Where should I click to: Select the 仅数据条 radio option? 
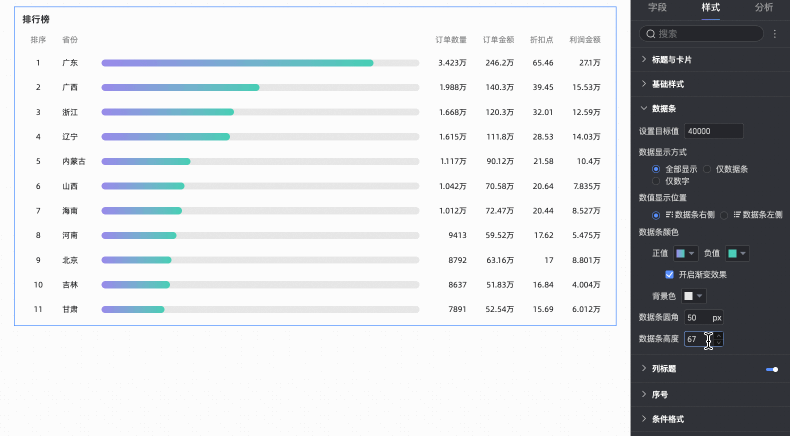pyautogui.click(x=707, y=169)
